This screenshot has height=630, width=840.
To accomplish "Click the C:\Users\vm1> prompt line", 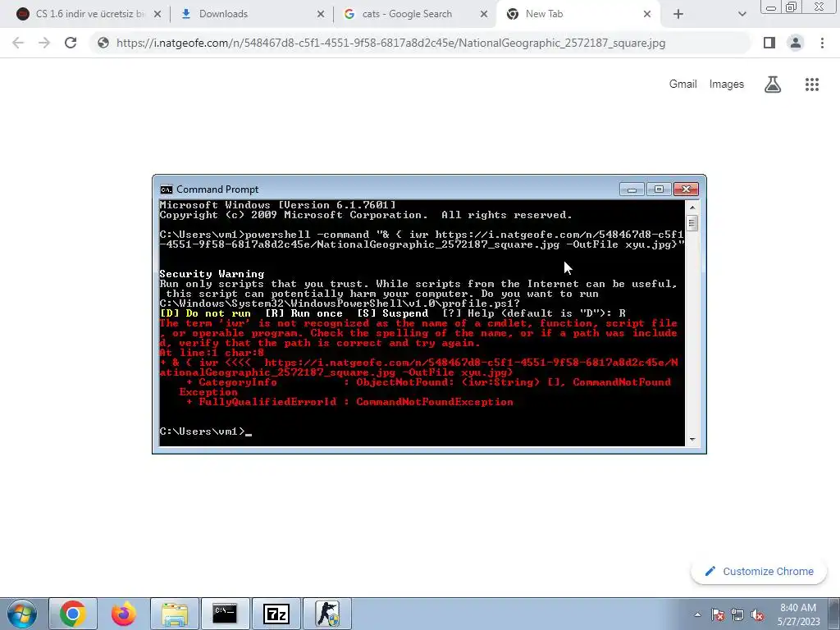I will point(206,431).
